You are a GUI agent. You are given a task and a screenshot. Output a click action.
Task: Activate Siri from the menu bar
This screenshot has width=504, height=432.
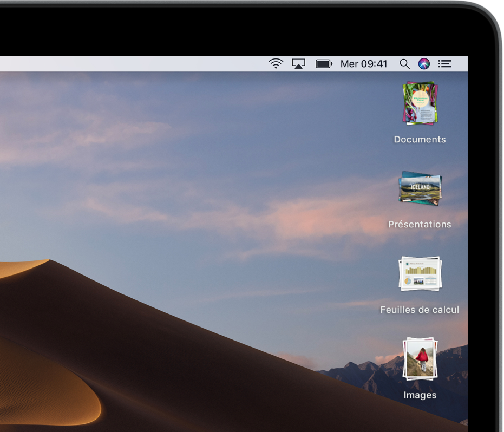click(424, 63)
